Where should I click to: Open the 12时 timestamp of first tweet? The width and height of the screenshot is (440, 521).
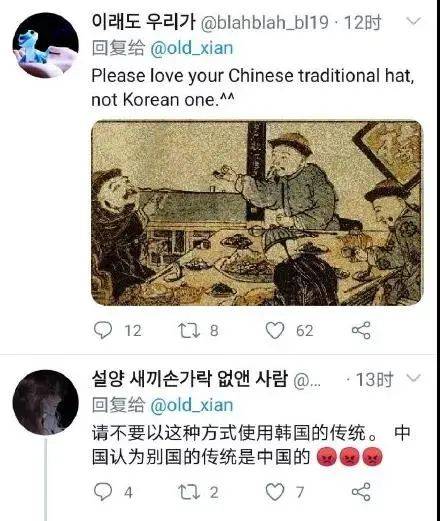pyautogui.click(x=362, y=23)
